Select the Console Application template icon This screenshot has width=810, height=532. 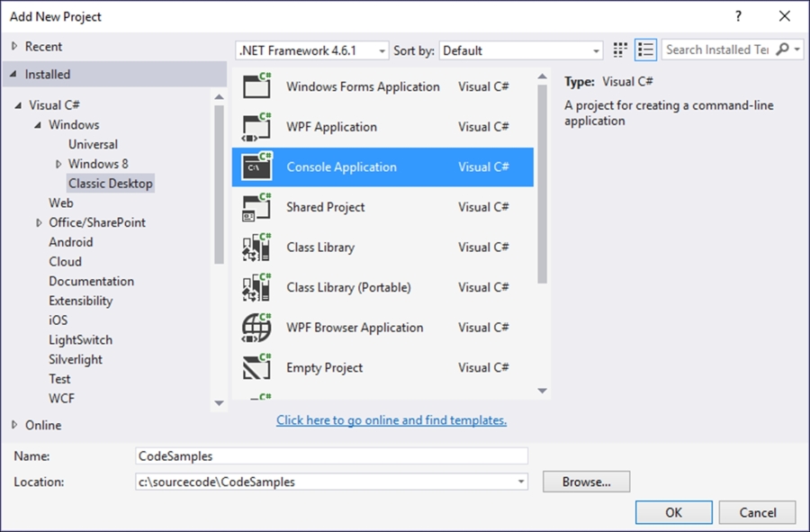tap(256, 167)
